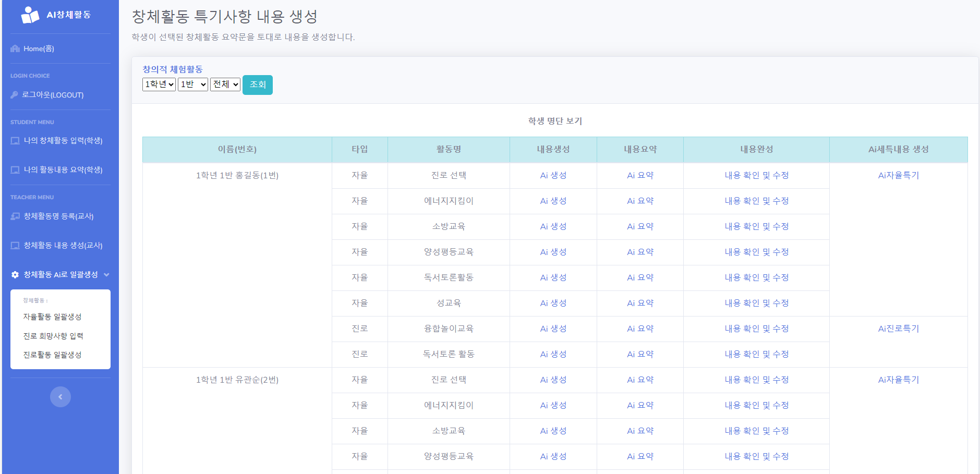Click Ai 요약 for 홍길동 독서토론 활동 진로
This screenshot has height=474, width=980.
pos(640,355)
